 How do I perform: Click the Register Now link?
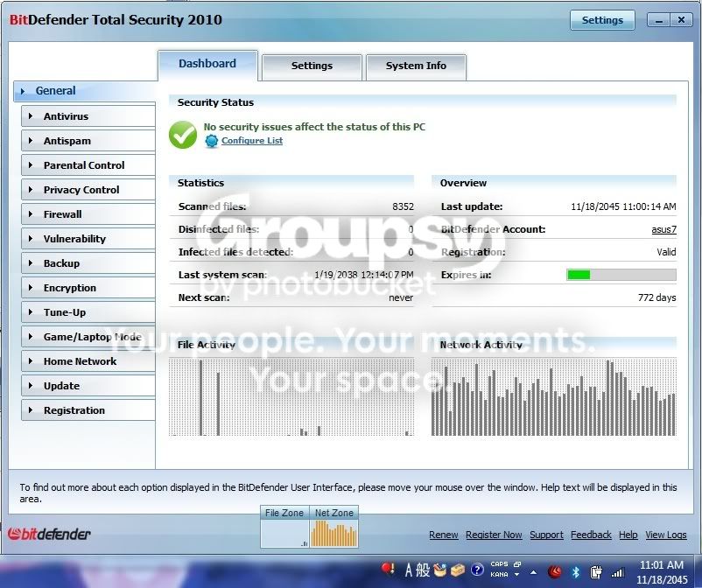[494, 535]
